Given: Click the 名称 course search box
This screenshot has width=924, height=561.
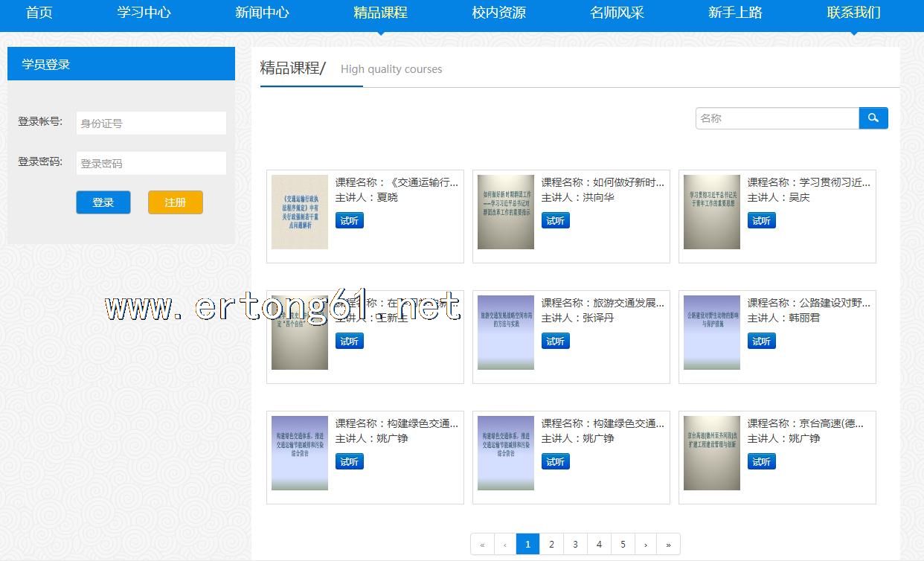Looking at the screenshot, I should click(x=777, y=118).
